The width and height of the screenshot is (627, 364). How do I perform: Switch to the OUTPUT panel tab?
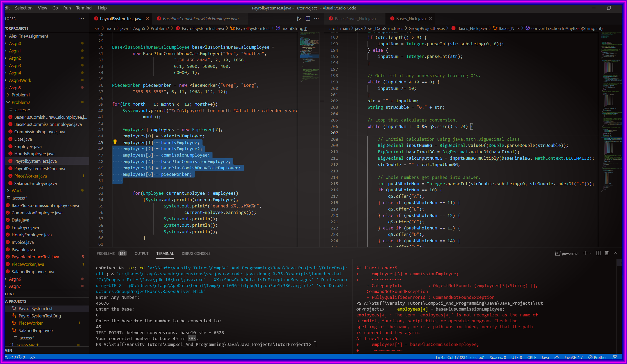(x=141, y=253)
